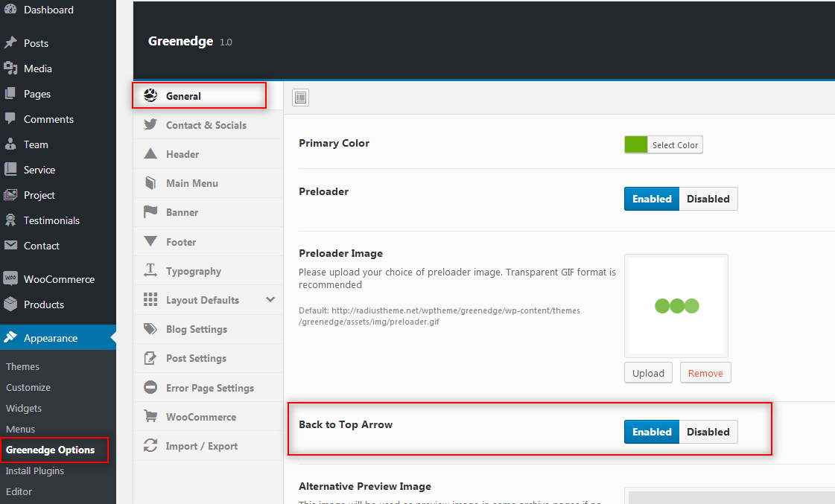Click the Preloader Image heading
835x504 pixels.
pyautogui.click(x=341, y=253)
